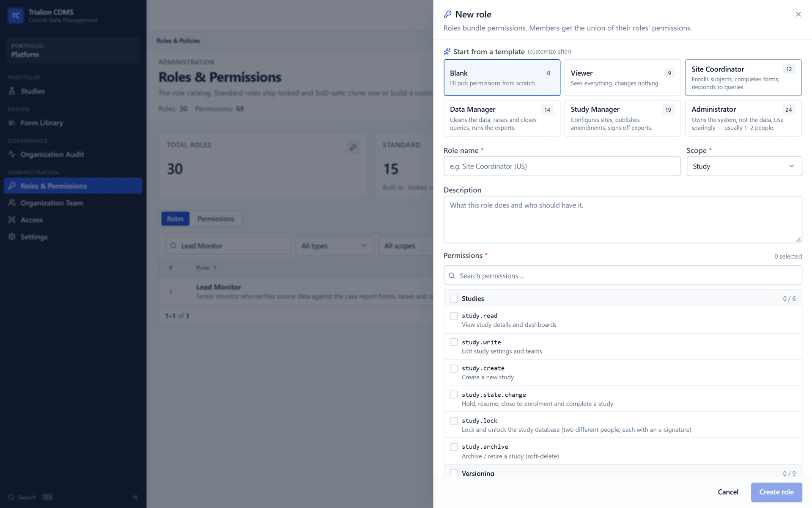Image resolution: width=812 pixels, height=508 pixels.
Task: Click the key icon on the Total Roles card
Action: tap(353, 147)
